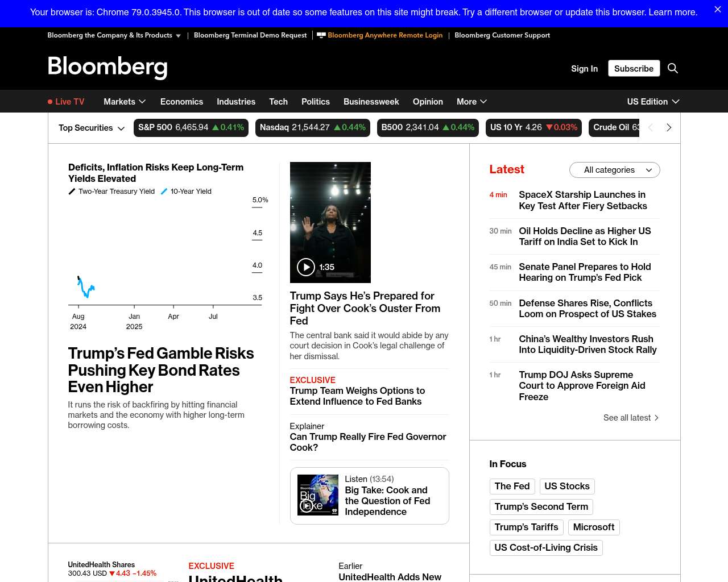Viewport: 728px width, 582px height.
Task: Click Live TV link
Action: pos(66,102)
